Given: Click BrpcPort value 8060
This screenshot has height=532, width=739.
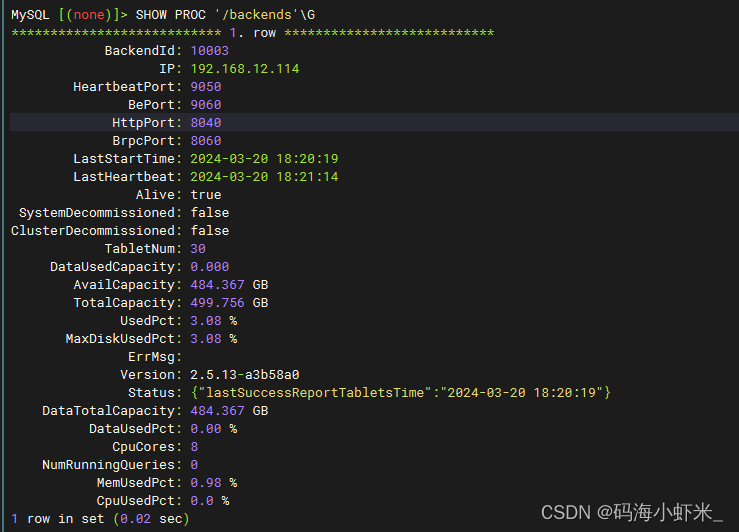Looking at the screenshot, I should point(205,140).
